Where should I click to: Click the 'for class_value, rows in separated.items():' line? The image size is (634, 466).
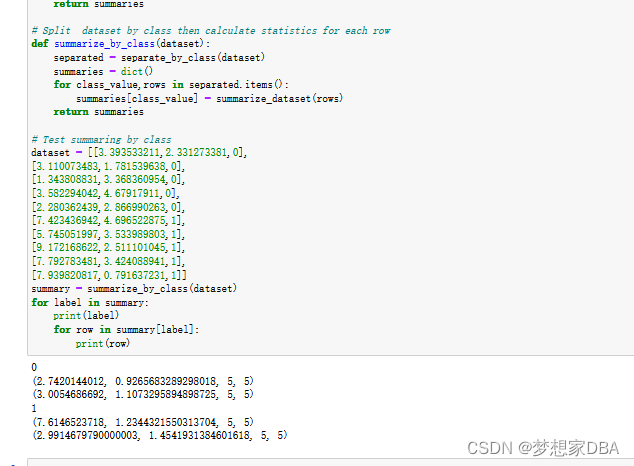[x=171, y=85]
